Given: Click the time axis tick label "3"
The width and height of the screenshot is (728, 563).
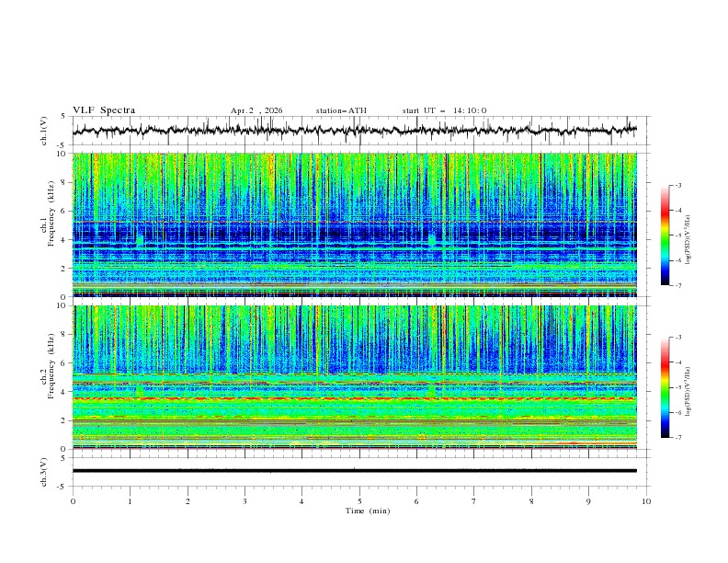Looking at the screenshot, I should click(245, 501).
